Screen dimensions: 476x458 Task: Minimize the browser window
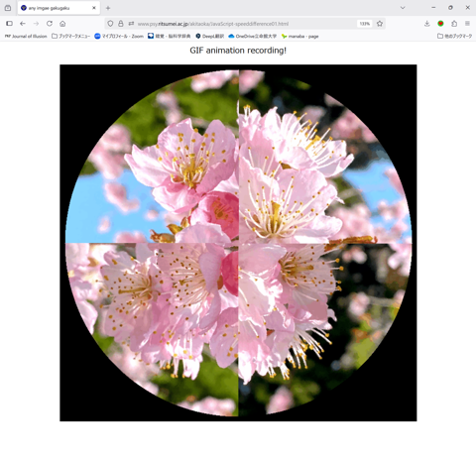pos(433,8)
